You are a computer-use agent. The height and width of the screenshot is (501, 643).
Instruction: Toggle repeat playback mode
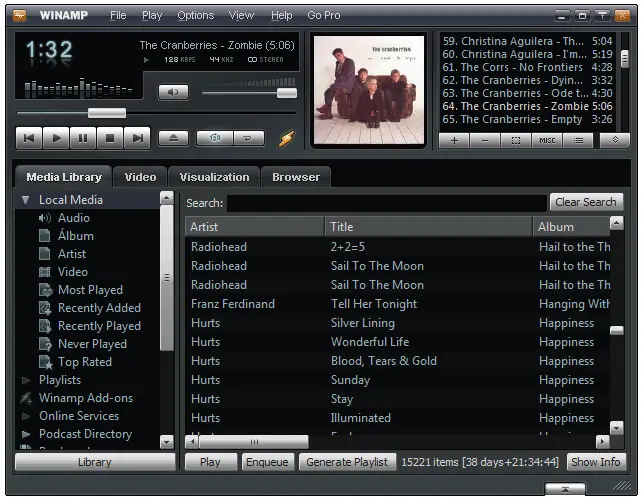point(249,138)
